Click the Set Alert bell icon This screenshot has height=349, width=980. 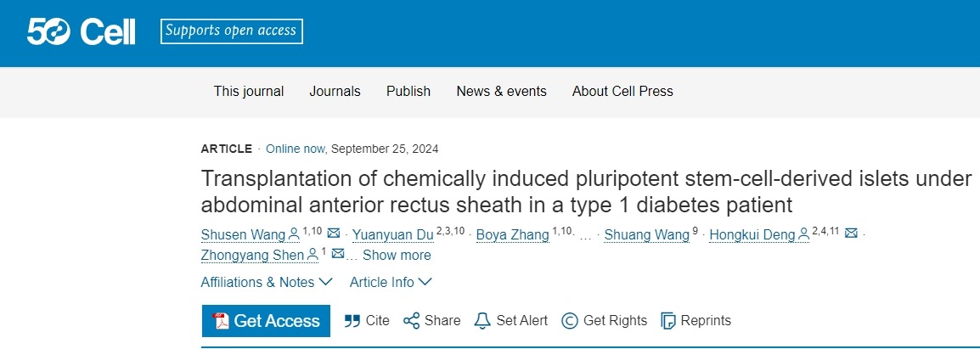482,321
